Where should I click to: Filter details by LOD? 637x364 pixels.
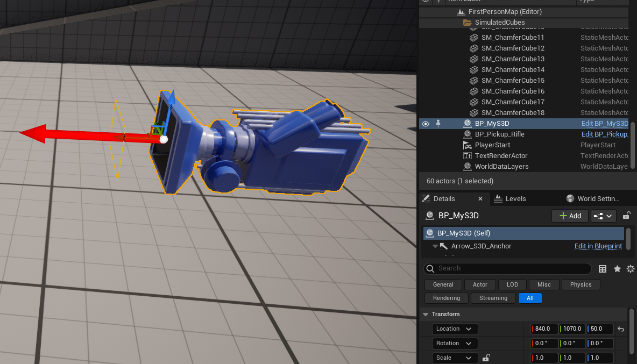tap(512, 285)
